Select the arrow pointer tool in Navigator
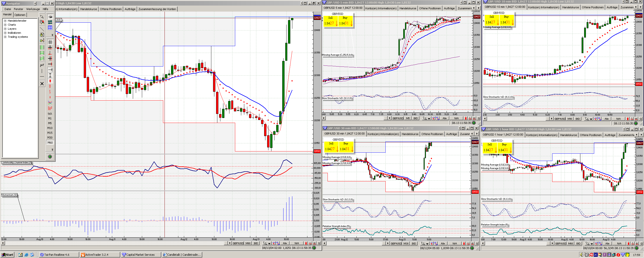Screen dimensions: 644x258 point(42,17)
